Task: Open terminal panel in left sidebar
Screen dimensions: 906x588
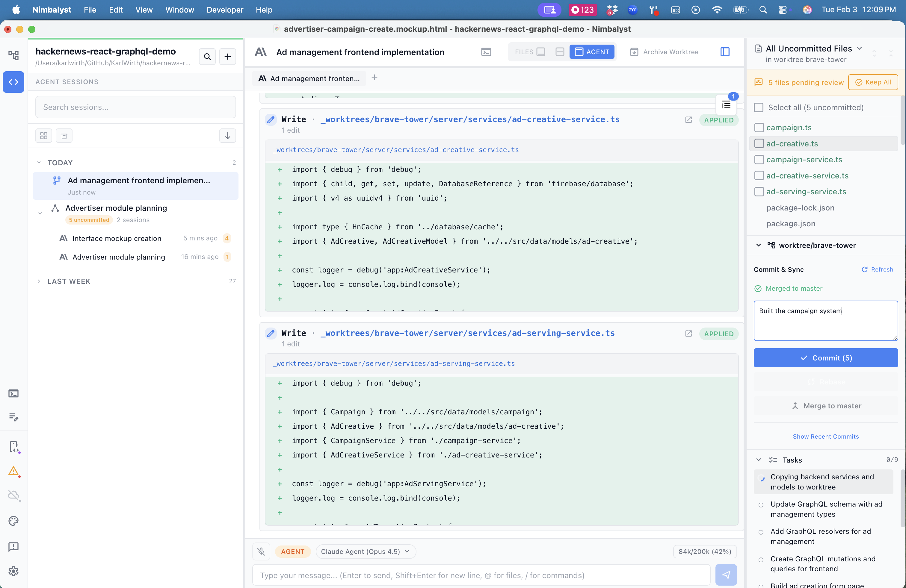Action: pyautogui.click(x=14, y=393)
